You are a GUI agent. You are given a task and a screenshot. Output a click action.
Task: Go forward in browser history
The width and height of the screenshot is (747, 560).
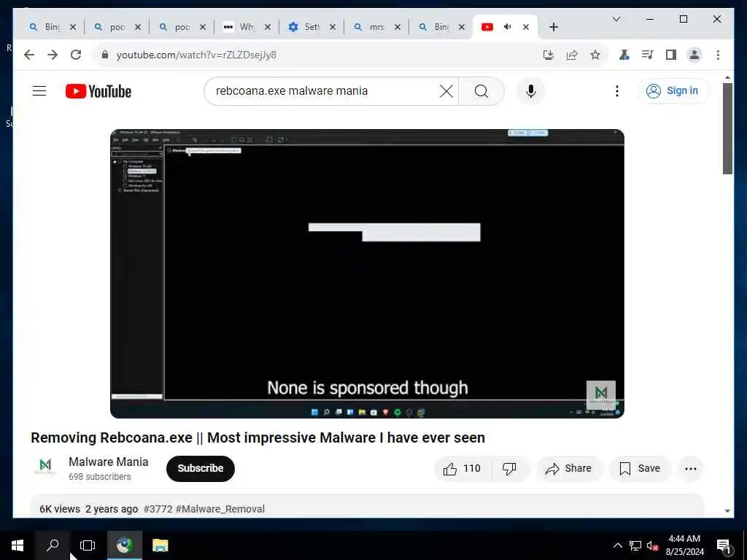(x=53, y=55)
